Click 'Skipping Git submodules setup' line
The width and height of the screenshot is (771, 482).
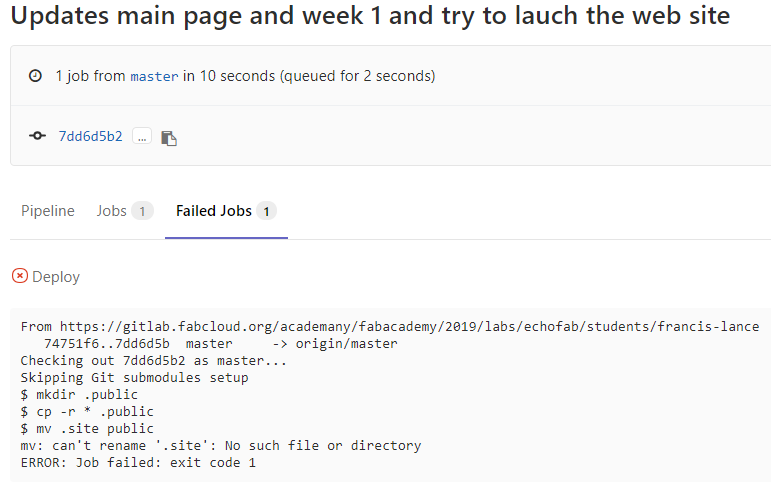pyautogui.click(x=134, y=378)
